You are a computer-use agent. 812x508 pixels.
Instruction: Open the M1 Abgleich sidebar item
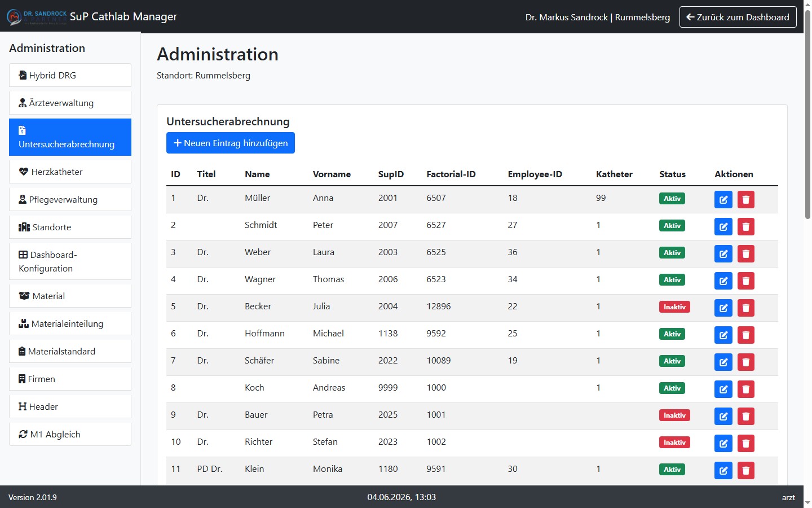pos(70,434)
